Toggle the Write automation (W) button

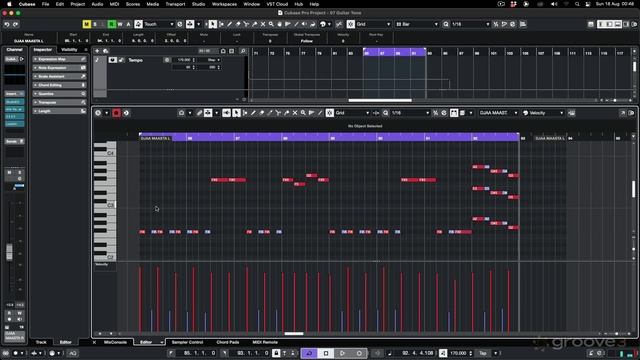tap(120, 24)
